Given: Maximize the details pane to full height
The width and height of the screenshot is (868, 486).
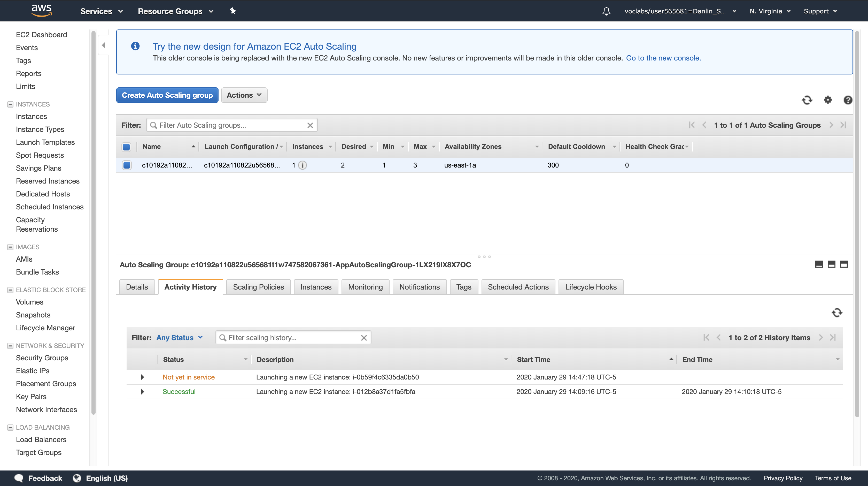Looking at the screenshot, I should click(844, 264).
